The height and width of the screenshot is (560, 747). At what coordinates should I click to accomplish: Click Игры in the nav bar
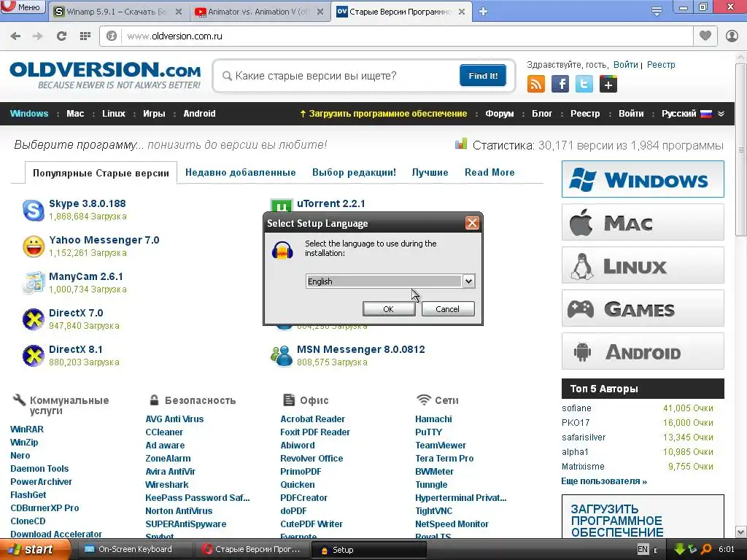[x=155, y=114]
